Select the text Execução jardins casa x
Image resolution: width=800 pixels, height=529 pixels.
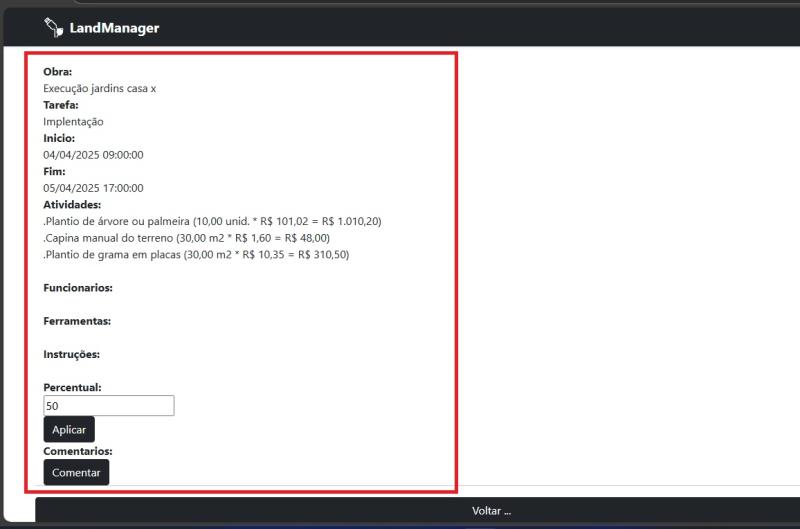coord(99,88)
